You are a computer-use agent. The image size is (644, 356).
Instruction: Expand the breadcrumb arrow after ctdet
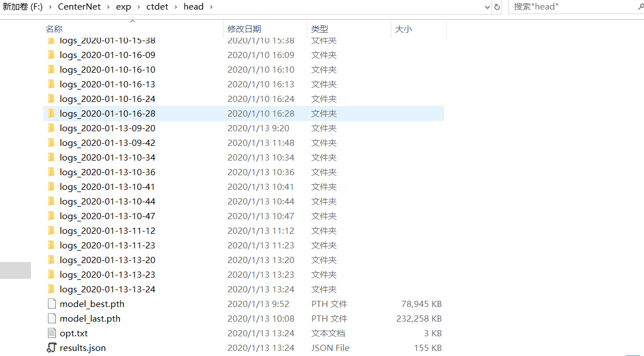pyautogui.click(x=175, y=7)
